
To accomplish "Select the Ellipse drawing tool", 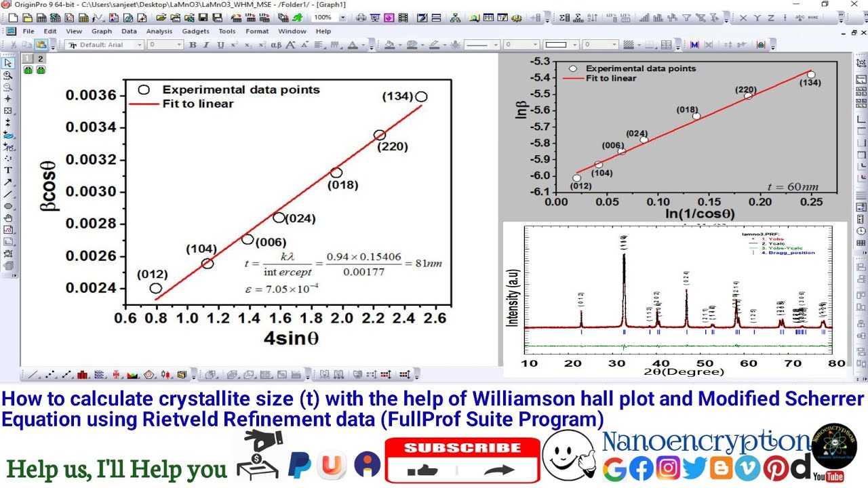I will pos(8,206).
